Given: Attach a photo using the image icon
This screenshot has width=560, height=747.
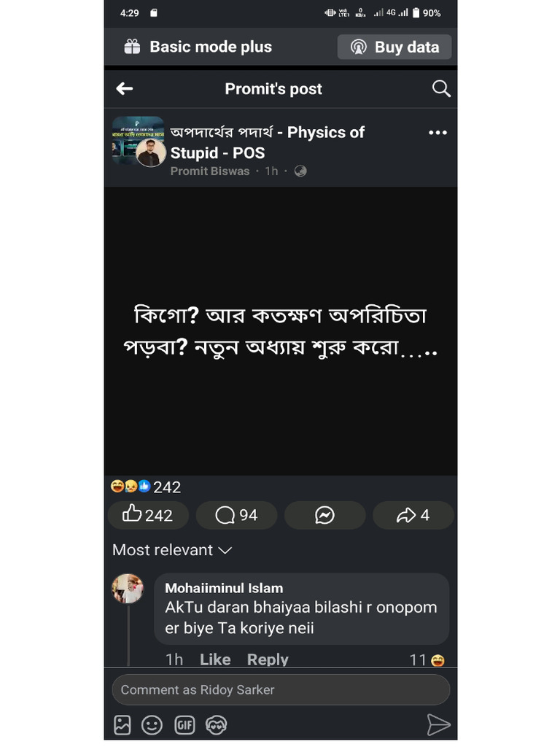Looking at the screenshot, I should pos(122,724).
